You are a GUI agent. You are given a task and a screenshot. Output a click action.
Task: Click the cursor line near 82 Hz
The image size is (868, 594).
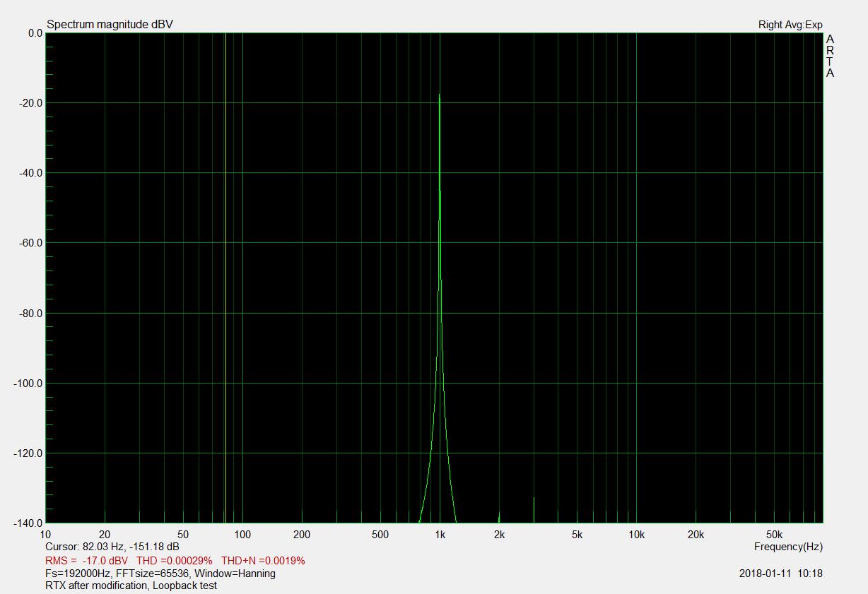225,278
